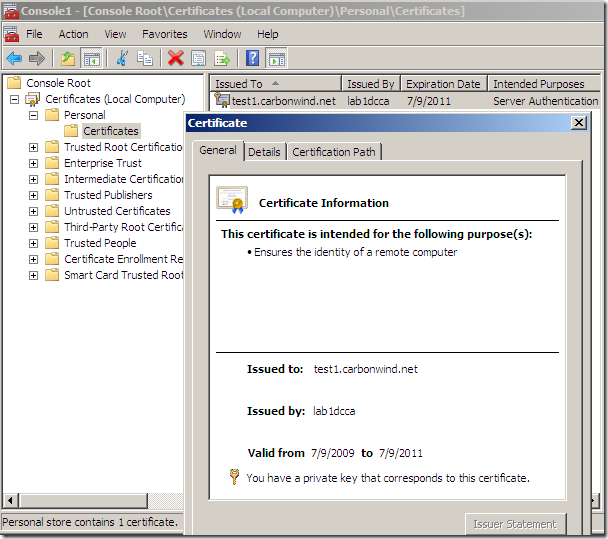Switch to the Details tab
608x539 pixels.
coord(264,152)
